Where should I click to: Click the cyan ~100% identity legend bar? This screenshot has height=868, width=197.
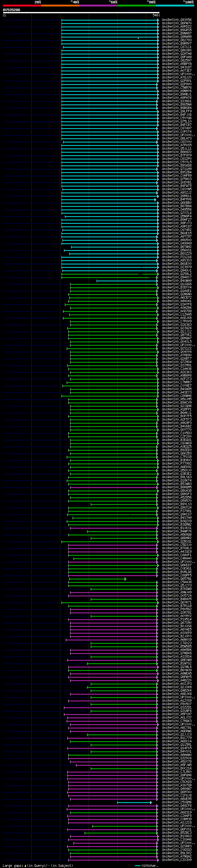click(x=175, y=6)
